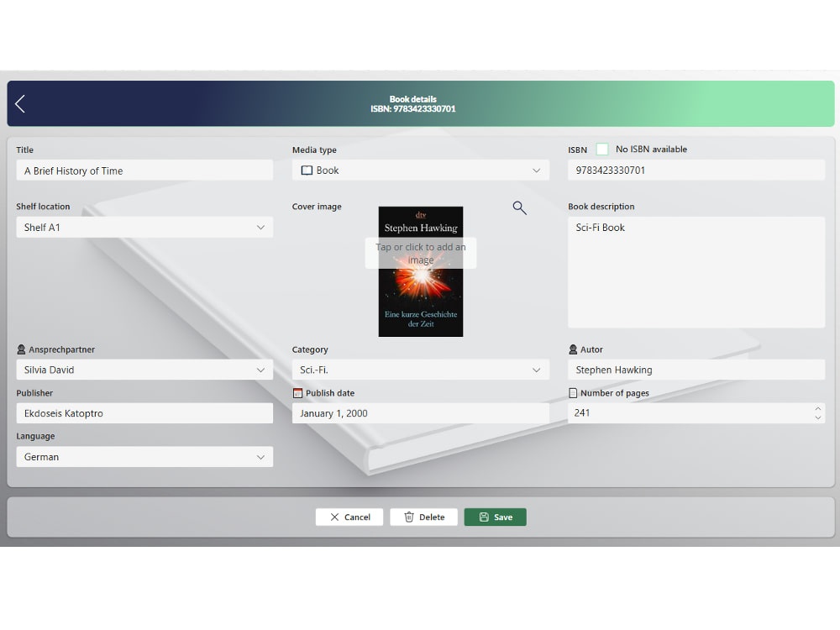Viewport: 840px width, 630px height.
Task: Click the Number of pages page icon
Action: tap(573, 392)
